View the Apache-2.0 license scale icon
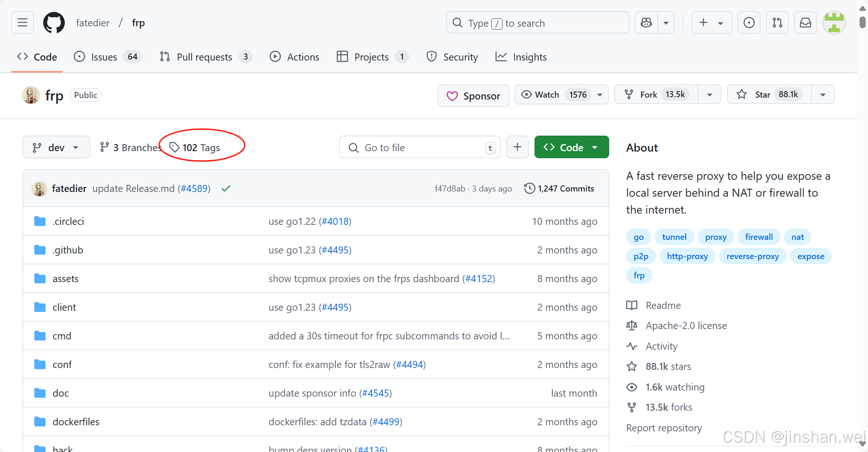Image resolution: width=868 pixels, height=452 pixels. pyautogui.click(x=632, y=325)
